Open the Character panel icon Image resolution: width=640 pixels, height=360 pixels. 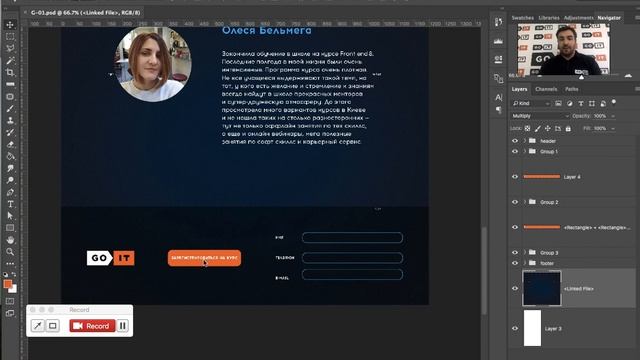coord(498,97)
